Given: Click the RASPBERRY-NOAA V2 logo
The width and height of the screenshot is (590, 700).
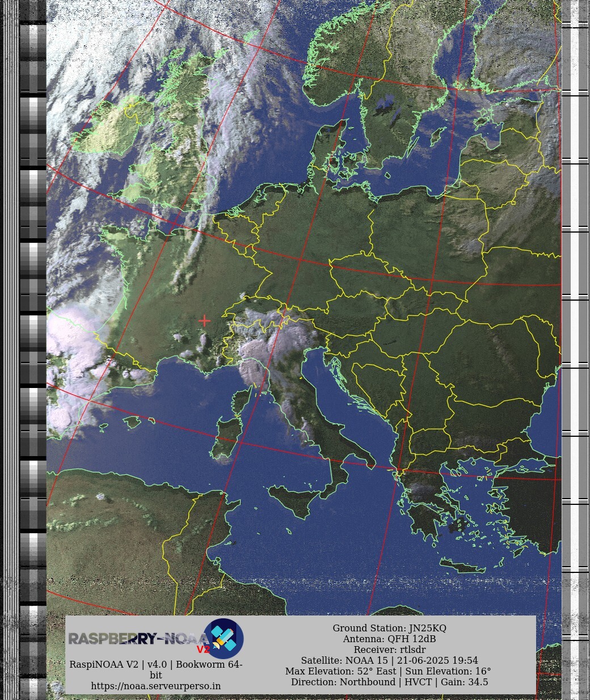Looking at the screenshot, I should point(156,639).
